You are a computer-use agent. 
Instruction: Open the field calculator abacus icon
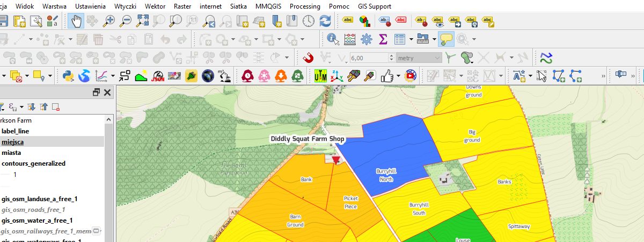350,39
